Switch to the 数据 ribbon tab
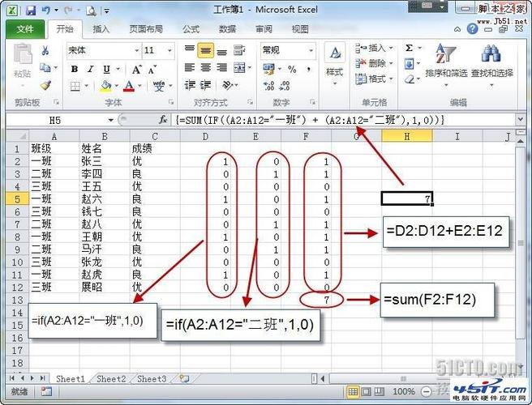 point(227,29)
